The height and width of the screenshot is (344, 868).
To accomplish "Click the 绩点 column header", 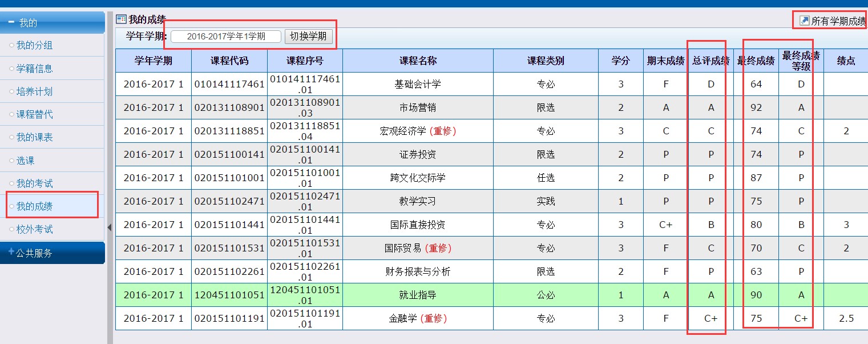I will coord(846,61).
